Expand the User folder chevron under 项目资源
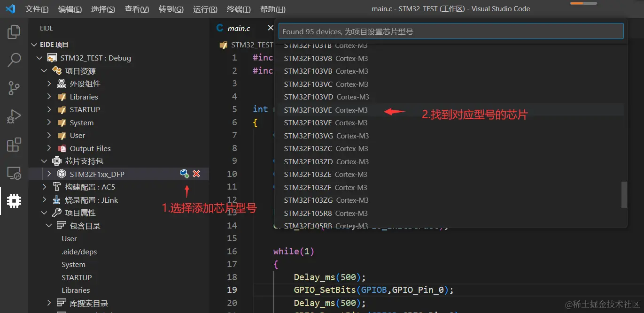The width and height of the screenshot is (644, 313). coord(49,136)
